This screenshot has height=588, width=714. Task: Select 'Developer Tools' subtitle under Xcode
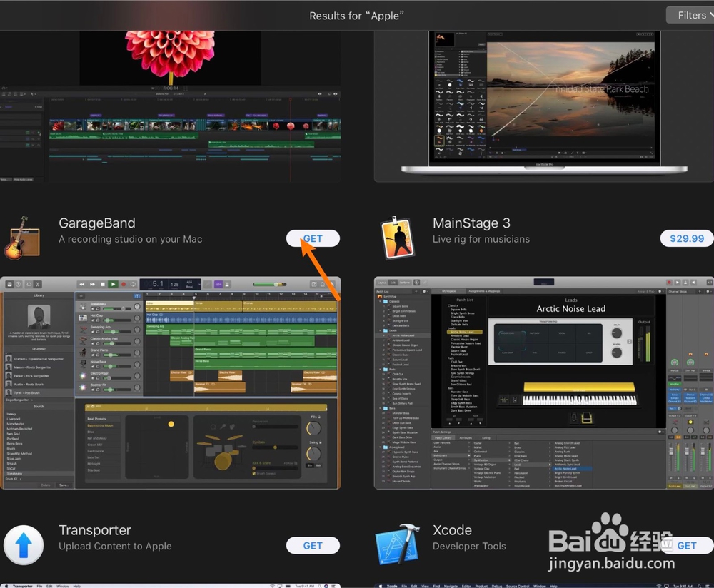[x=469, y=546]
